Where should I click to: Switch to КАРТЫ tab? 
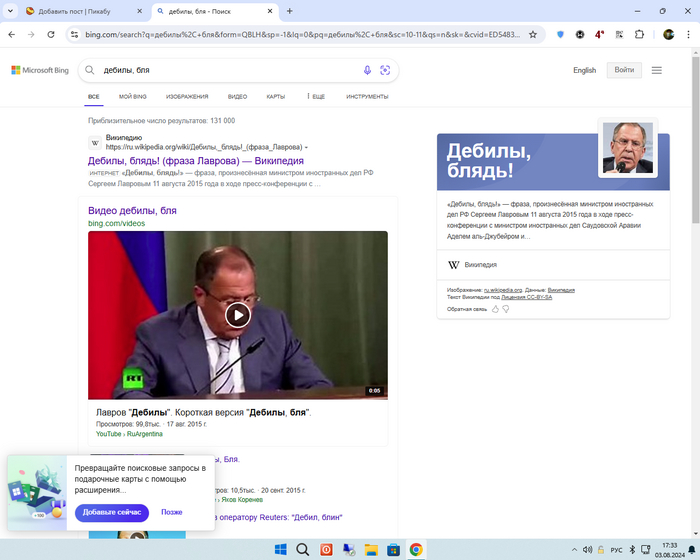(x=275, y=96)
